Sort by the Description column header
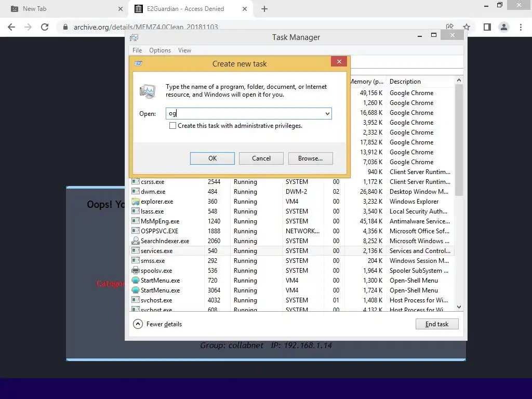 coord(405,82)
